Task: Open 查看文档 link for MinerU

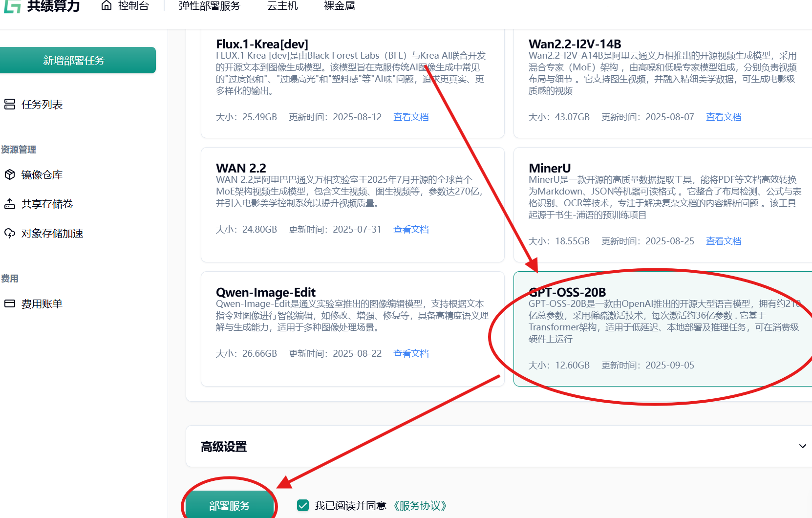Action: (724, 241)
